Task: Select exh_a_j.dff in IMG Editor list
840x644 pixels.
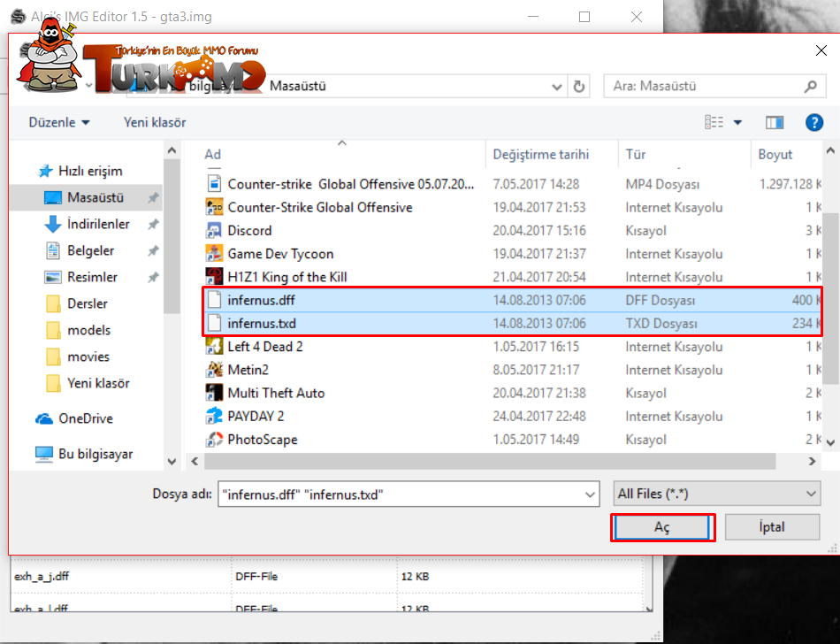Action: (42, 577)
